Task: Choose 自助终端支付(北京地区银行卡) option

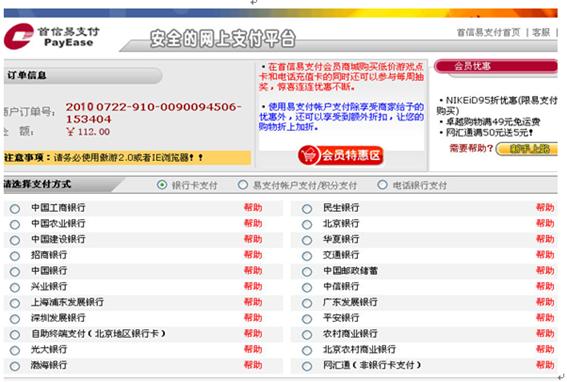Action: (15, 335)
